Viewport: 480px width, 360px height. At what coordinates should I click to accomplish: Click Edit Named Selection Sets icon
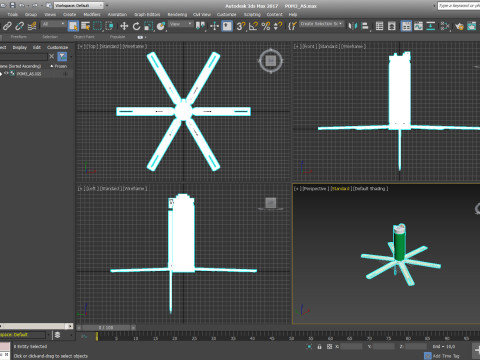(x=292, y=26)
